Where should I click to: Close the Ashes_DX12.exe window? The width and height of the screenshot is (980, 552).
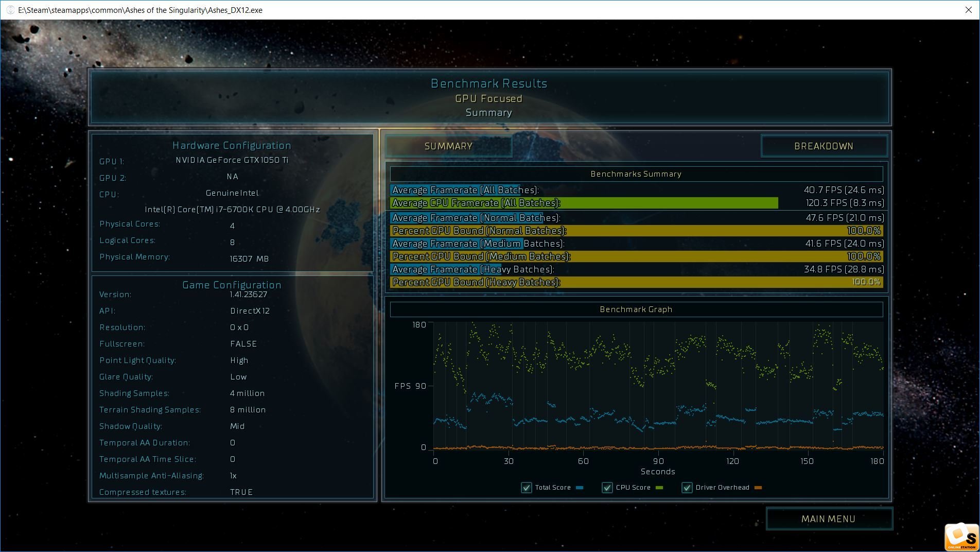point(968,10)
